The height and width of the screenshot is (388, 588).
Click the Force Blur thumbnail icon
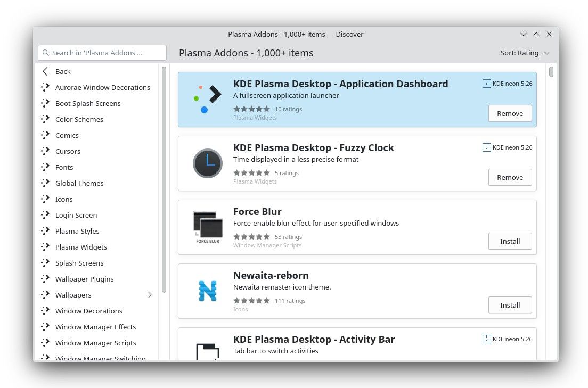click(x=207, y=227)
